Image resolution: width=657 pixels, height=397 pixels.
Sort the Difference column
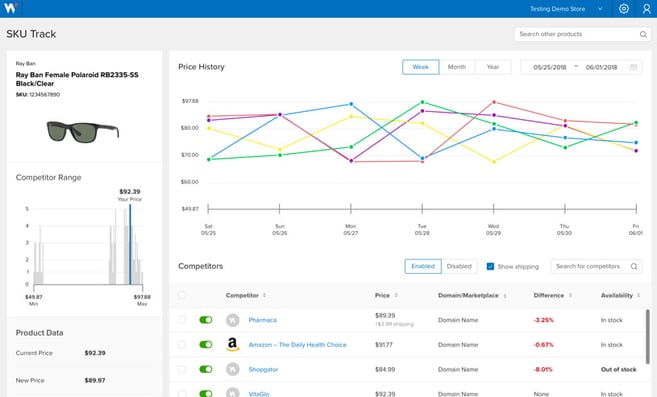pos(570,296)
